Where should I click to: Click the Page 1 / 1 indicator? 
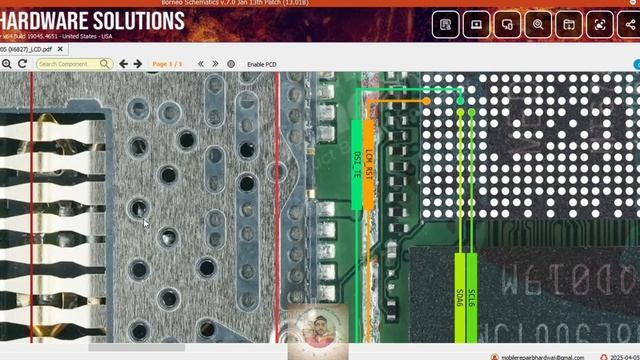tap(167, 64)
